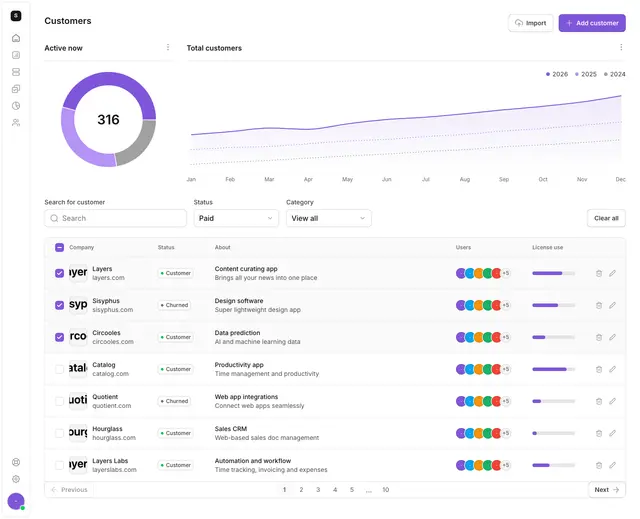Click the Search for customer input field
The image size is (640, 519).
[x=116, y=218]
